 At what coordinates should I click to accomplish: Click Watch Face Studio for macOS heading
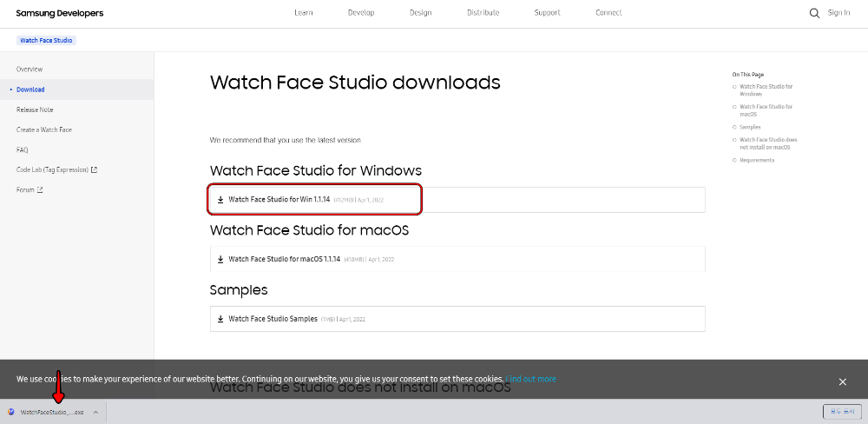pyautogui.click(x=310, y=229)
